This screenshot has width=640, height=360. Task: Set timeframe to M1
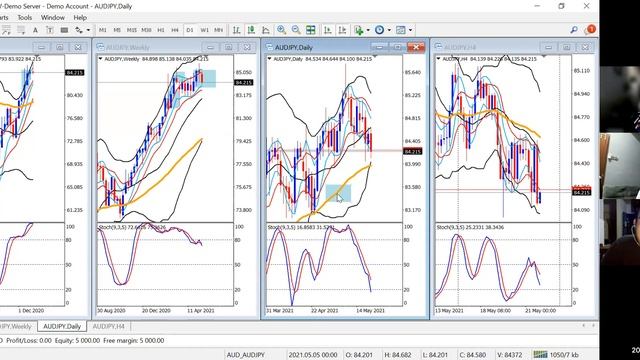[103, 30]
